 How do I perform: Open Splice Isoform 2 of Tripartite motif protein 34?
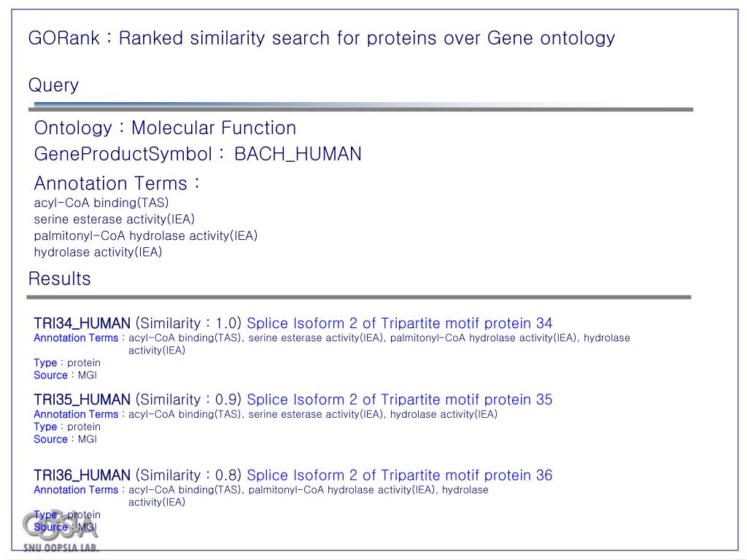pyautogui.click(x=399, y=323)
